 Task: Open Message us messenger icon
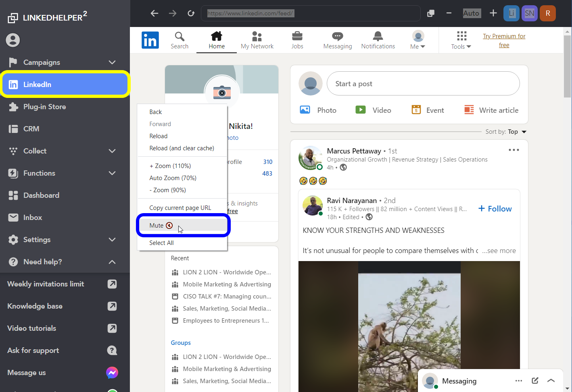pos(112,373)
